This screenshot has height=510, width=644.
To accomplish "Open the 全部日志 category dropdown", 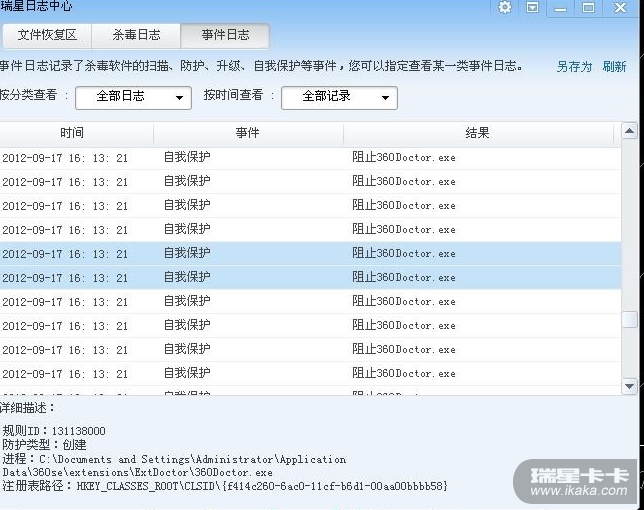I will (133, 97).
